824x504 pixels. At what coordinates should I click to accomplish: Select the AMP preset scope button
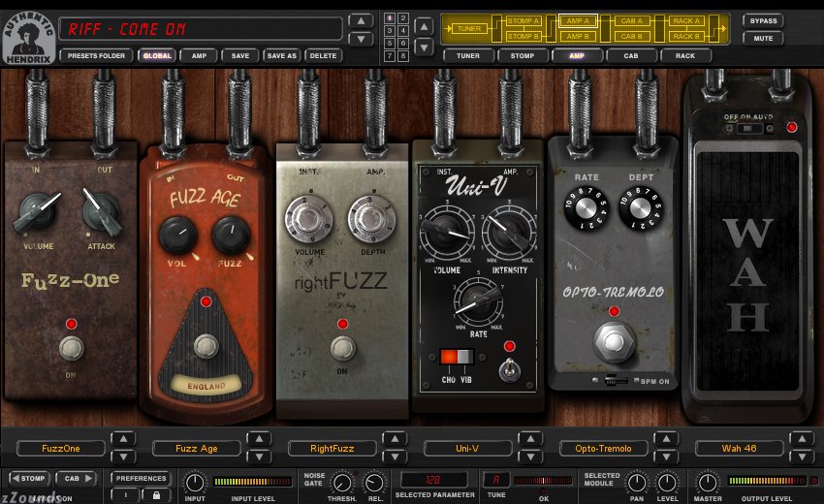[x=199, y=55]
